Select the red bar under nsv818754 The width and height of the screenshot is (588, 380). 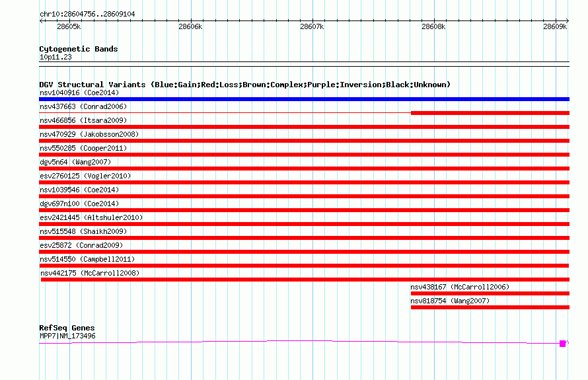point(490,307)
